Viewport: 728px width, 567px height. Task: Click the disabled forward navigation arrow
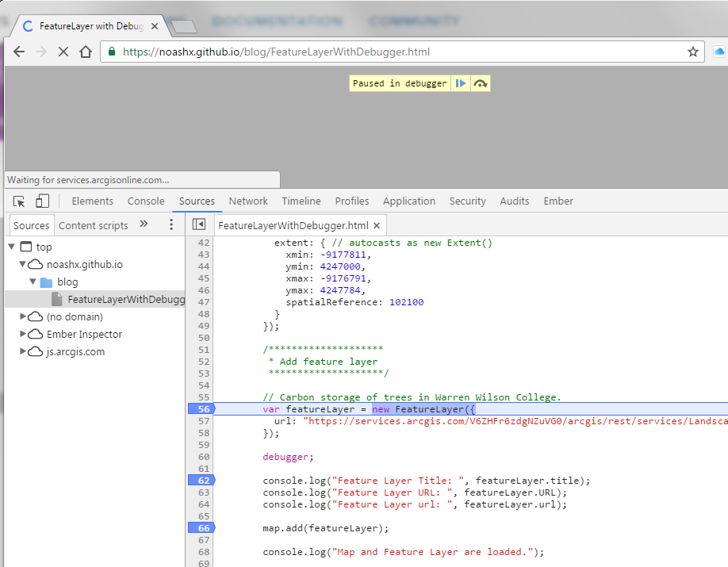click(41, 52)
